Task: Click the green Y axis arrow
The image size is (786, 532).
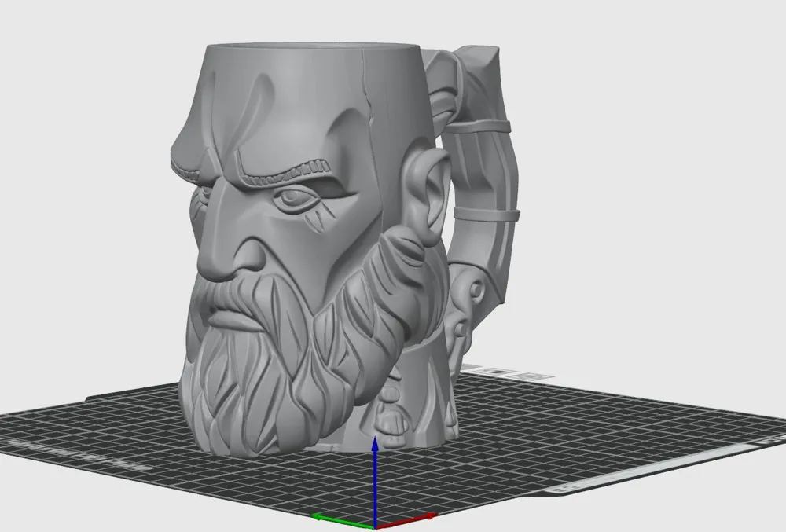Action: tap(343, 520)
